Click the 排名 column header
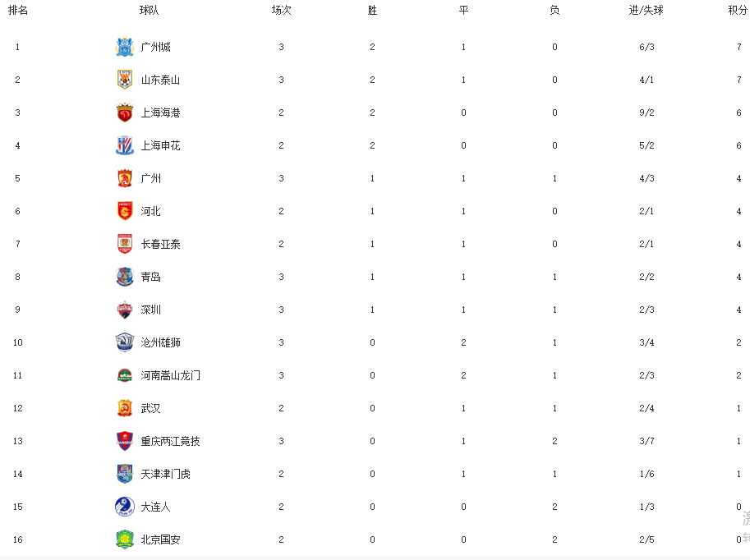The width and height of the screenshot is (750, 560). [x=18, y=10]
